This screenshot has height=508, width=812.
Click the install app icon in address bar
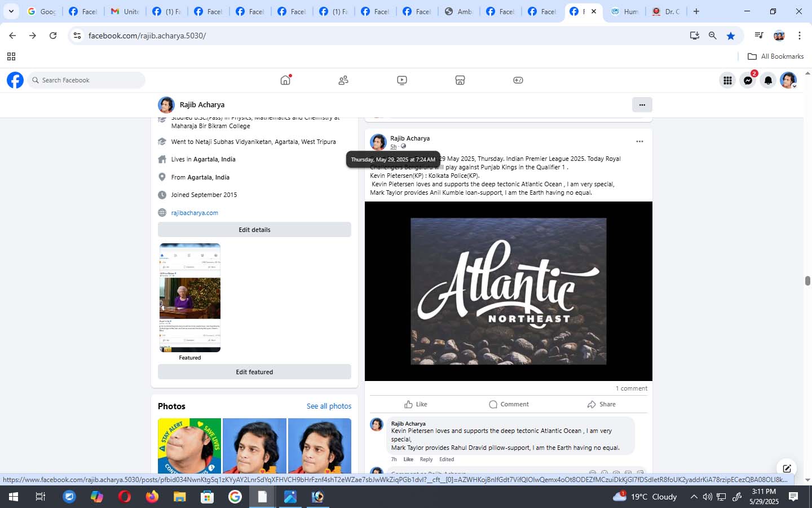pos(695,36)
